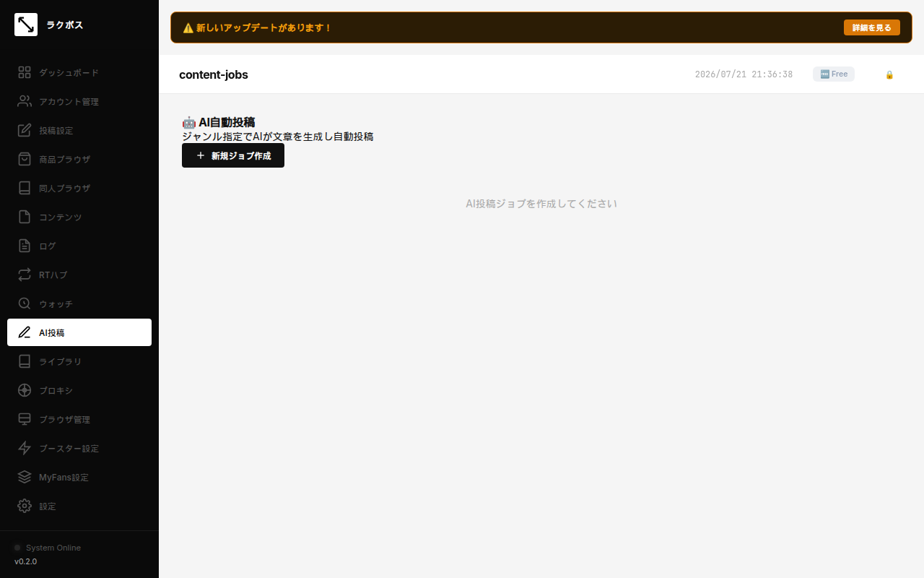Viewport: 924px width, 578px height.
Task: Open the 同人ブラウザ menu item
Action: 79,188
